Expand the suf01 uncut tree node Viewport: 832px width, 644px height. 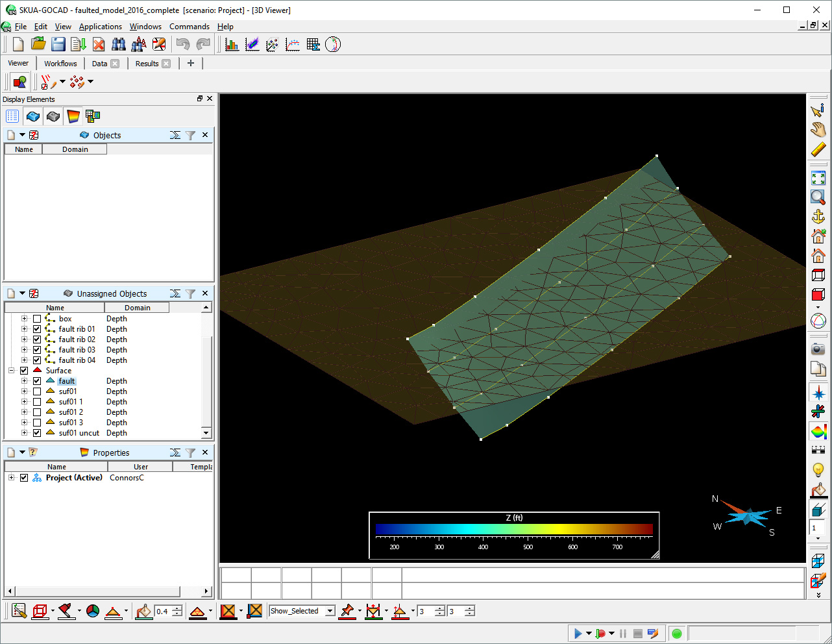coord(24,433)
